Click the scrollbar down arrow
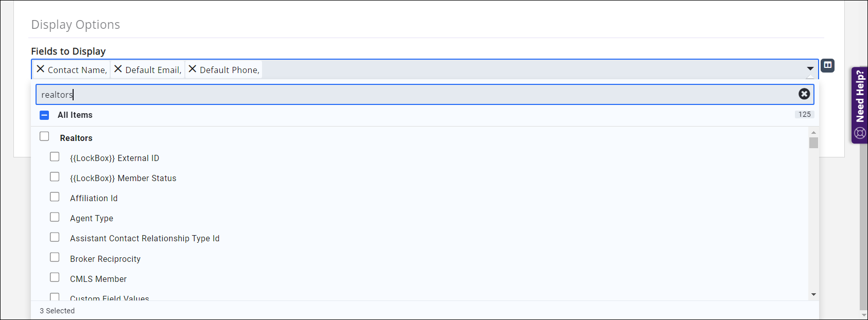This screenshot has width=868, height=320. point(813,294)
